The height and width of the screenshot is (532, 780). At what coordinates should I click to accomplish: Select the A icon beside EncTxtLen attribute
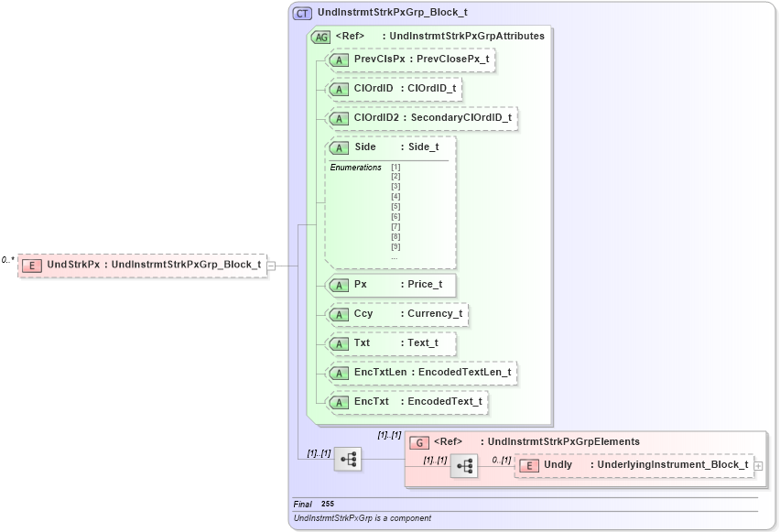pyautogui.click(x=338, y=373)
